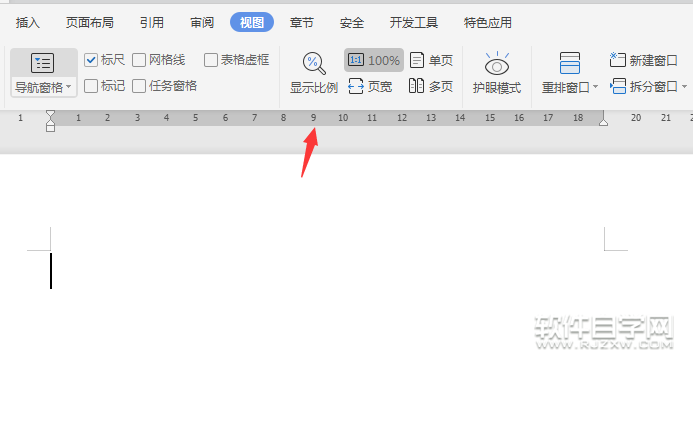
Task: Expand the Arrange Windows (重排窗口) dropdown arrow
Action: coord(596,88)
